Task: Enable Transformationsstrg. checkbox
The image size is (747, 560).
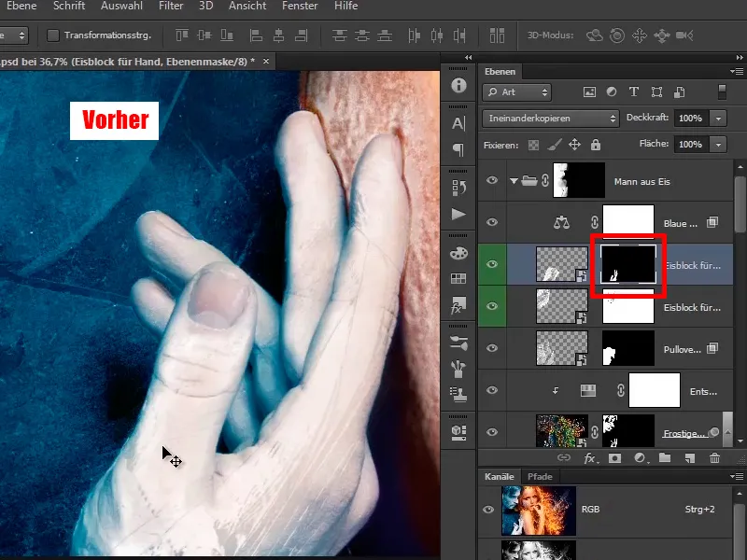Action: tap(53, 35)
